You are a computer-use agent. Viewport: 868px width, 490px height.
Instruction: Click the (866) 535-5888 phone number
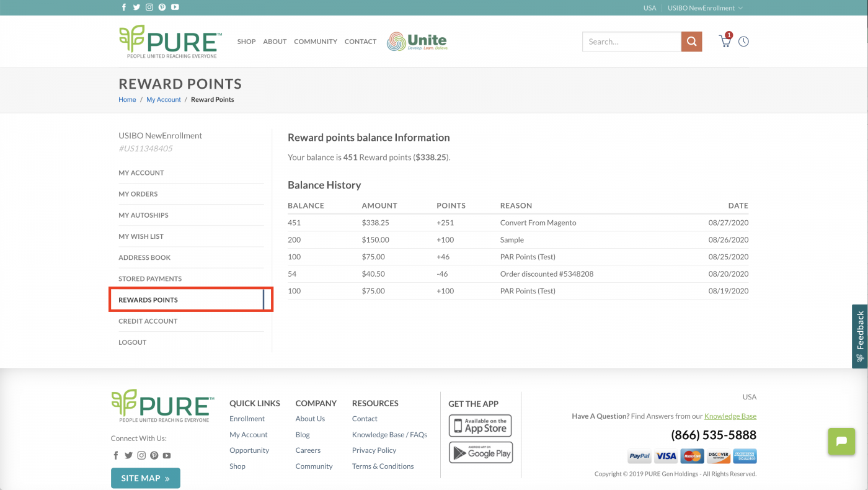(714, 435)
